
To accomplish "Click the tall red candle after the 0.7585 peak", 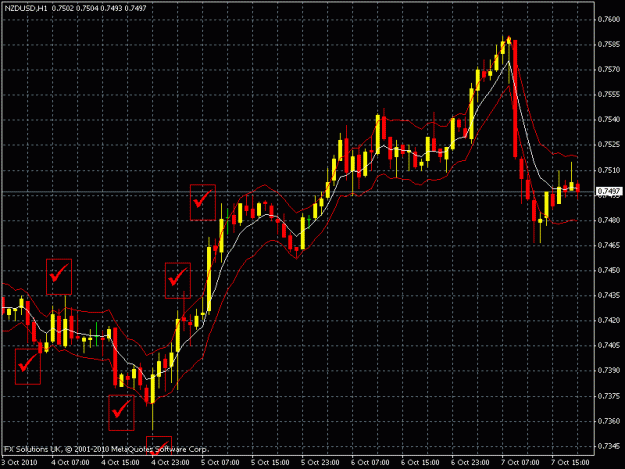I will click(x=515, y=99).
